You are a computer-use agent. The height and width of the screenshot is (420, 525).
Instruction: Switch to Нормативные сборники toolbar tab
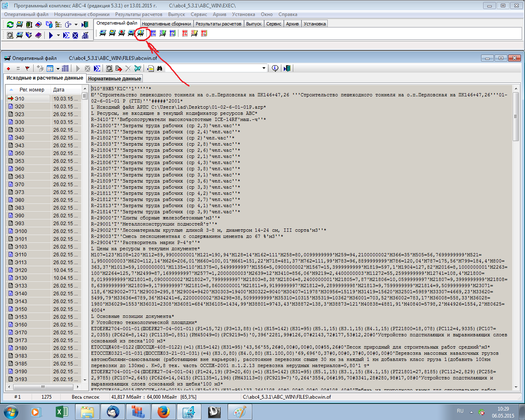167,24
